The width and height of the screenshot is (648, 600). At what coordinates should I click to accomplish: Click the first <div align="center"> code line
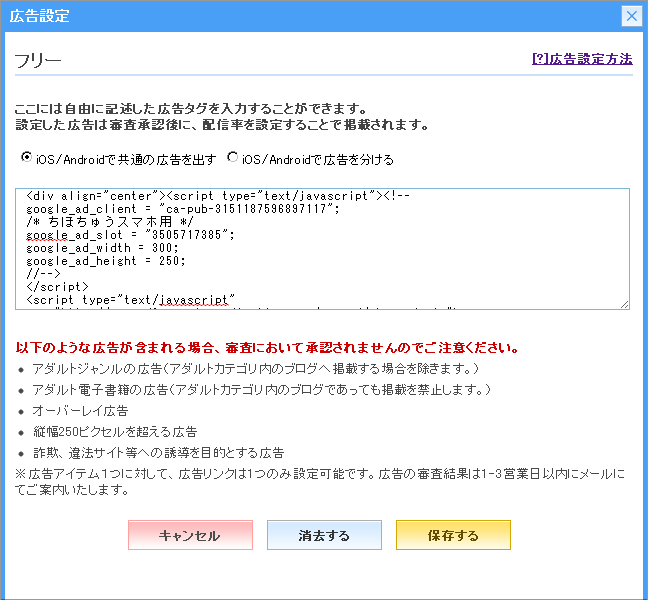pos(218,196)
